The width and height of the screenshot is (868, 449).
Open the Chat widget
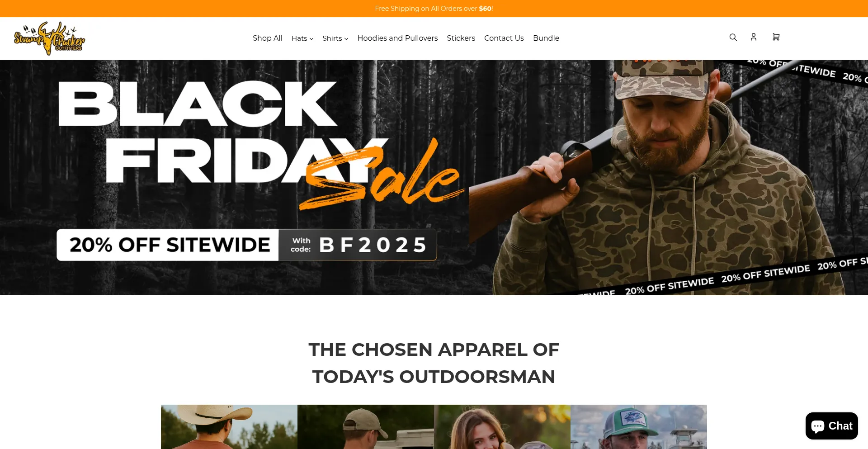pyautogui.click(x=831, y=426)
